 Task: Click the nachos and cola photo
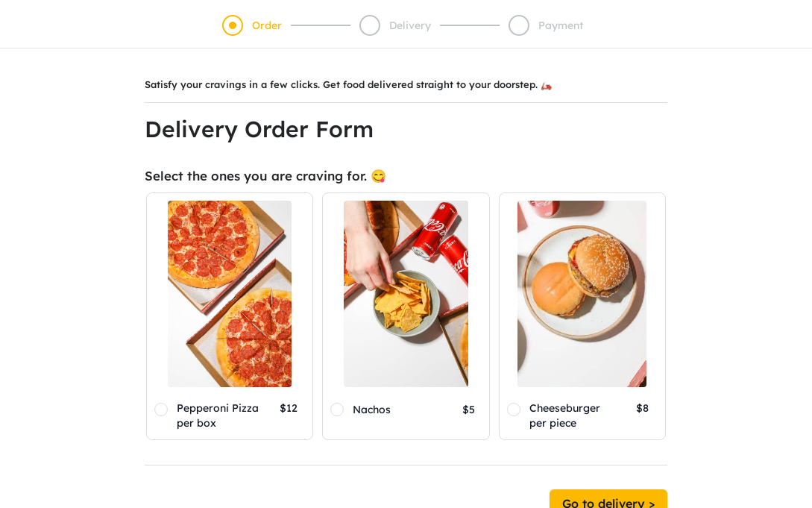click(x=406, y=294)
